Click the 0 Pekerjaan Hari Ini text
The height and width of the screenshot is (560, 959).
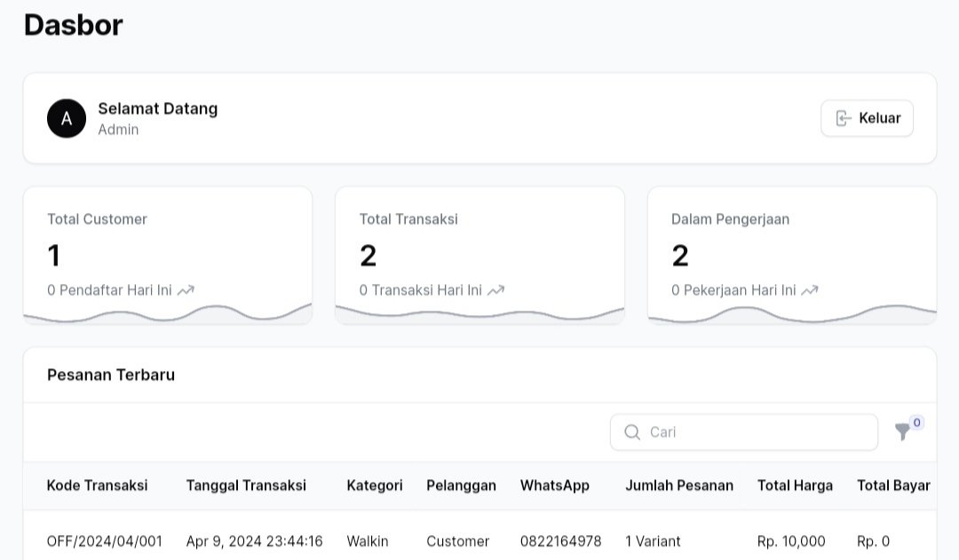pos(733,290)
